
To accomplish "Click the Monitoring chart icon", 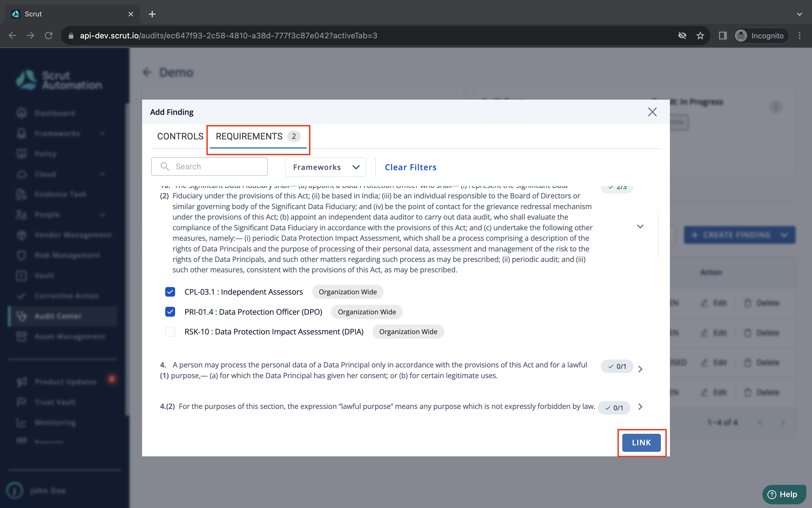I will point(21,423).
